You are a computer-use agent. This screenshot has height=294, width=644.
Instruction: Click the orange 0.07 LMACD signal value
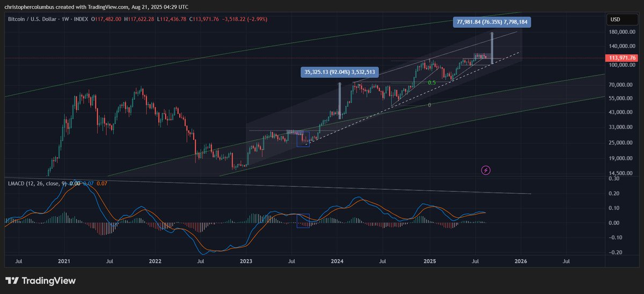(x=101, y=183)
